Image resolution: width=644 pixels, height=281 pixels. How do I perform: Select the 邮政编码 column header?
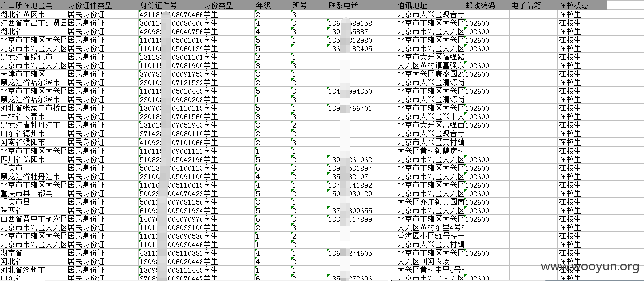point(487,6)
